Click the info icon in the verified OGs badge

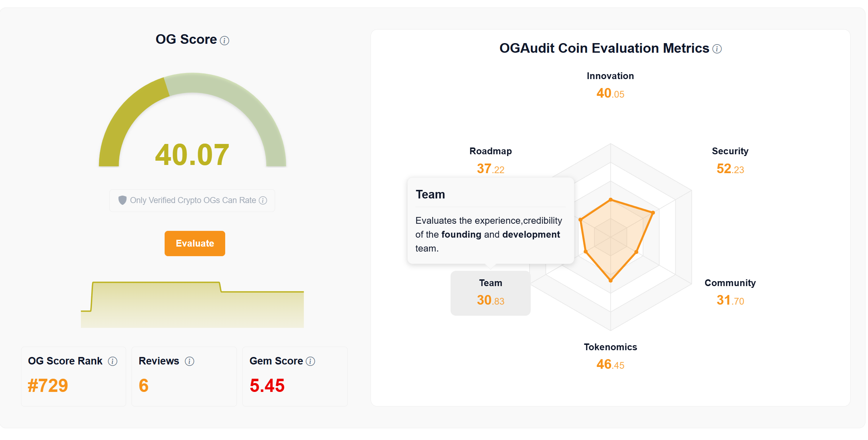263,201
